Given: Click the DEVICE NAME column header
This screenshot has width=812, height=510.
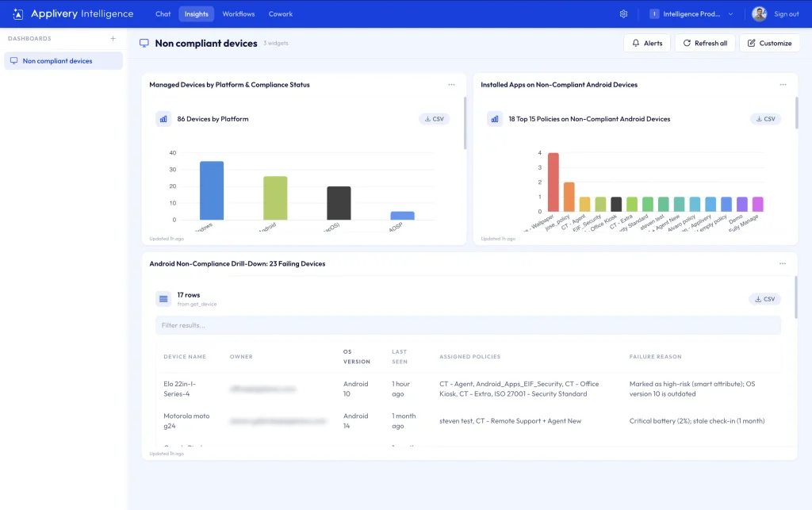Looking at the screenshot, I should pyautogui.click(x=185, y=357).
